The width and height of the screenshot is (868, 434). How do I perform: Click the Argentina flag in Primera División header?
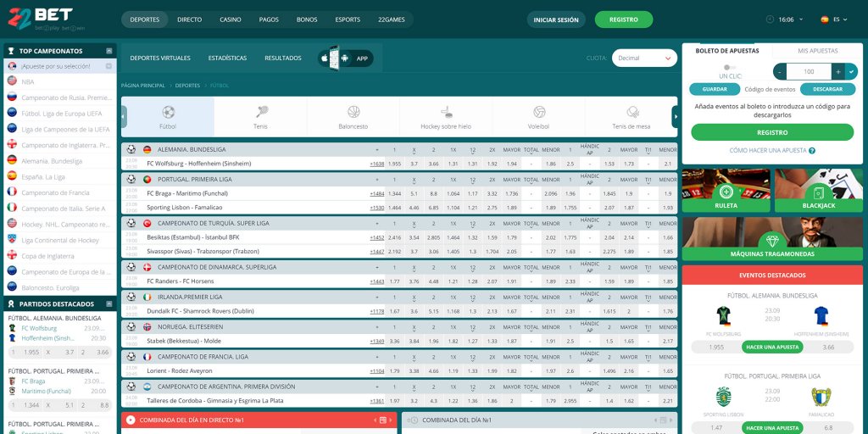pyautogui.click(x=147, y=387)
